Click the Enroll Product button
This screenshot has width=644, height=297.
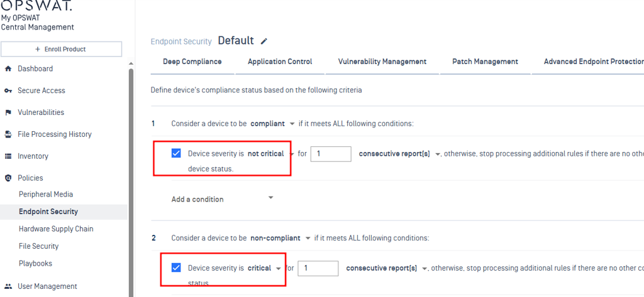pos(61,49)
